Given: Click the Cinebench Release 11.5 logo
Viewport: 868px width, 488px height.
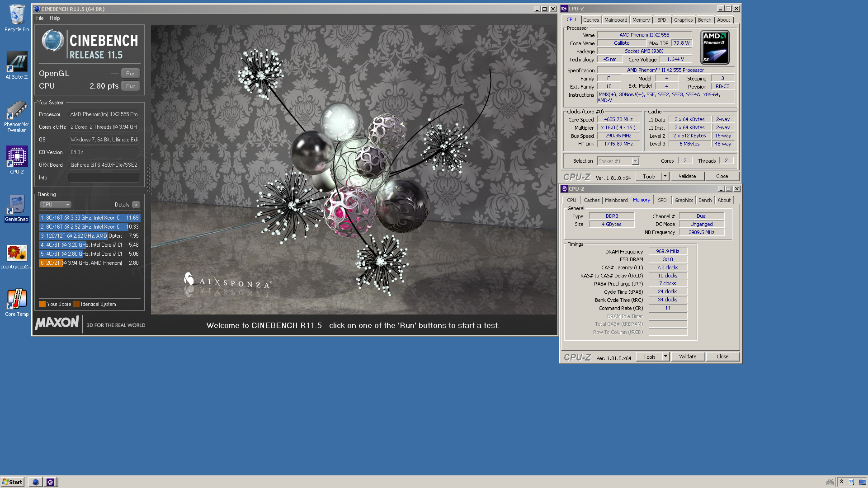Looking at the screenshot, I should click(x=90, y=44).
